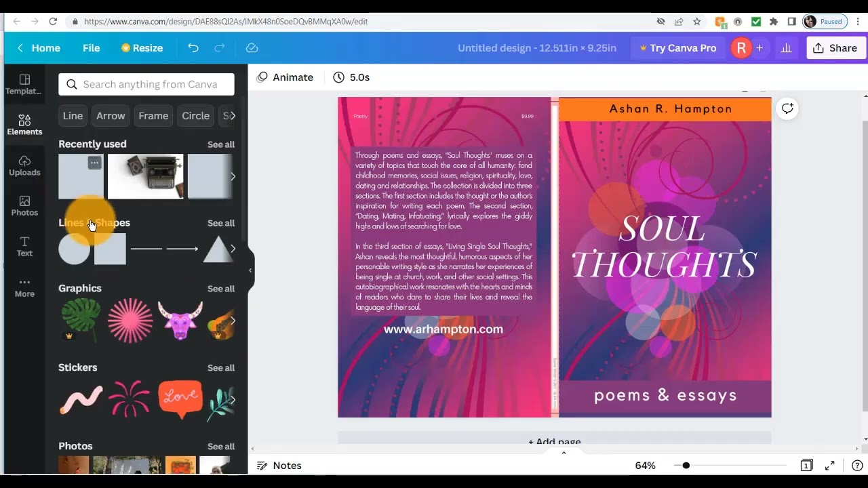The image size is (868, 488).
Task: Click the Animate button
Action: pyautogui.click(x=285, y=77)
